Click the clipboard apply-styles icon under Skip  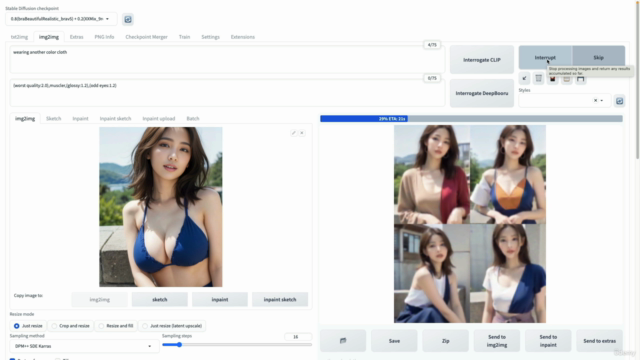[567, 78]
